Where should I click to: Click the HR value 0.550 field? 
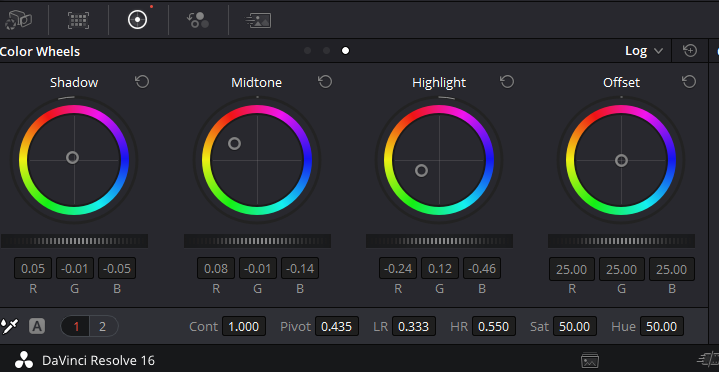(x=494, y=327)
